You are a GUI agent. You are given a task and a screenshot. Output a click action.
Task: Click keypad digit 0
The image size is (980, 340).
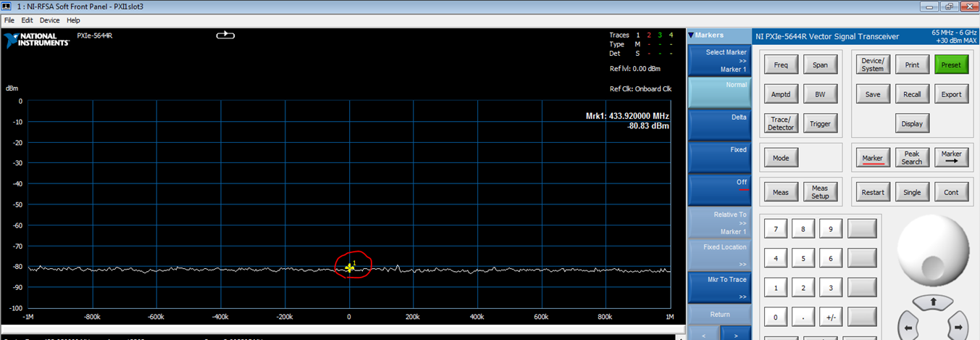[x=776, y=318]
